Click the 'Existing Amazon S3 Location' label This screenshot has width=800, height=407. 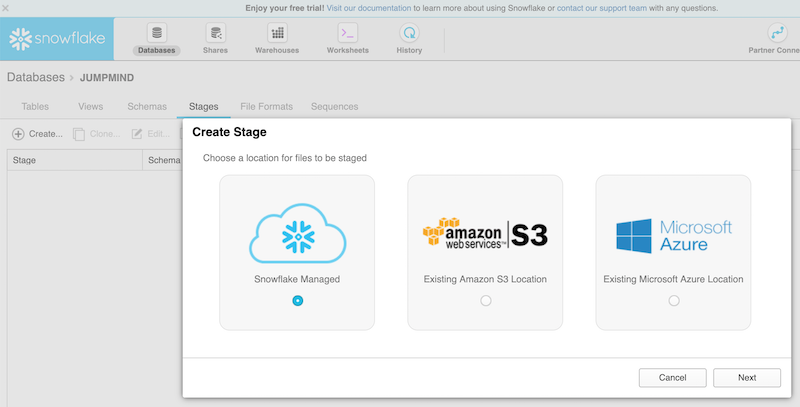pos(485,279)
